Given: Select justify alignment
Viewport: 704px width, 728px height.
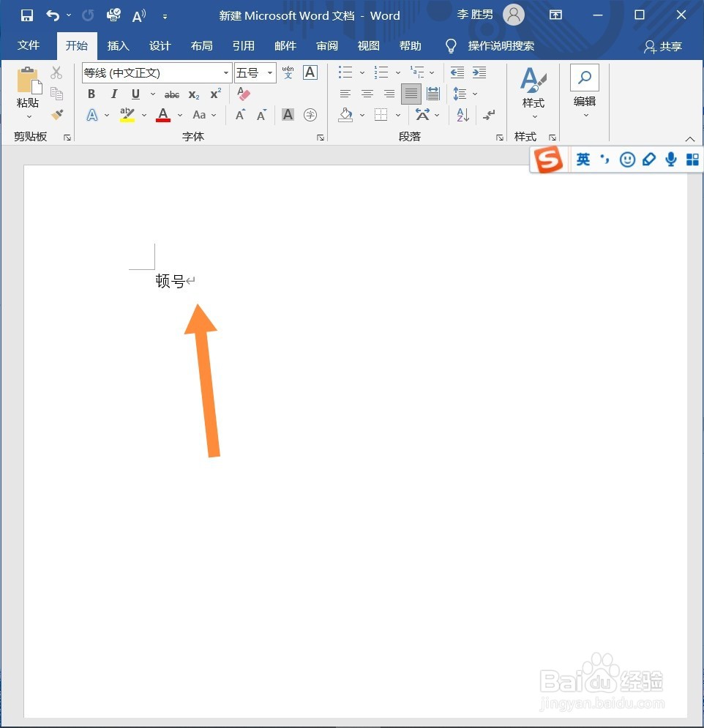Looking at the screenshot, I should 411,94.
